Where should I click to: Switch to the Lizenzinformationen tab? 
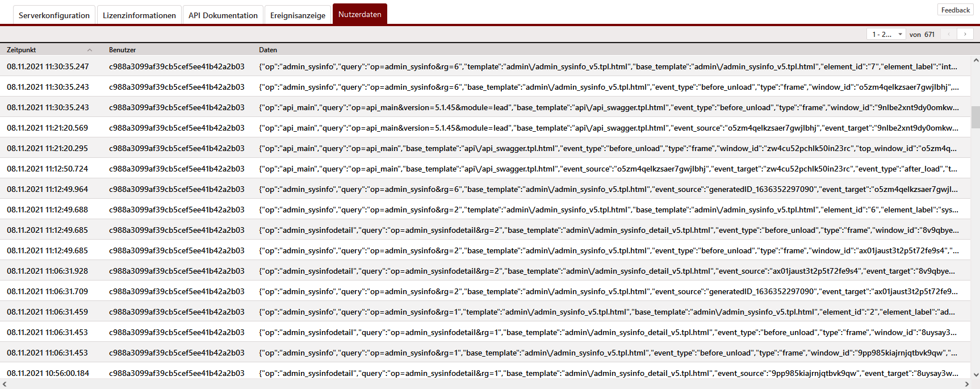(139, 15)
